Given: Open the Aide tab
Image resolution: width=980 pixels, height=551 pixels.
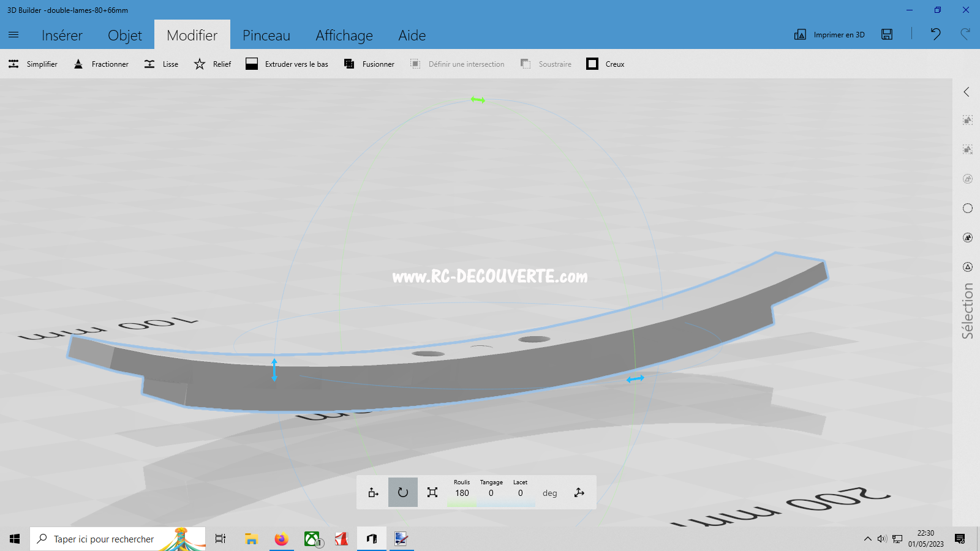Looking at the screenshot, I should click(412, 36).
